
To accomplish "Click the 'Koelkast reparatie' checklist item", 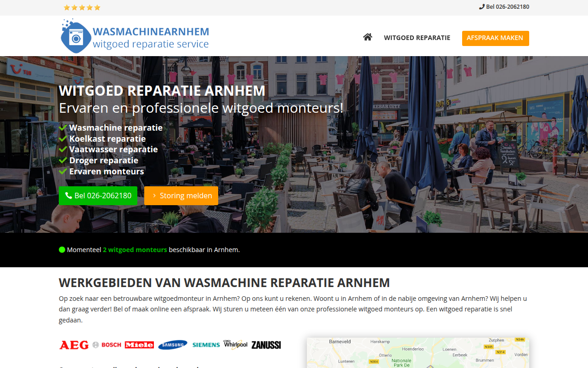I will [102, 139].
